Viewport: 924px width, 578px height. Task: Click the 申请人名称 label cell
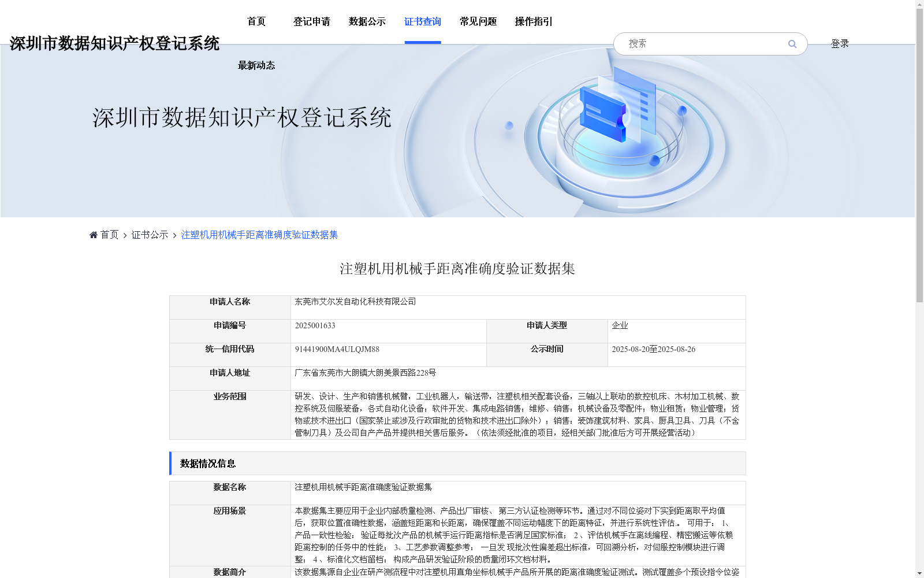point(230,307)
